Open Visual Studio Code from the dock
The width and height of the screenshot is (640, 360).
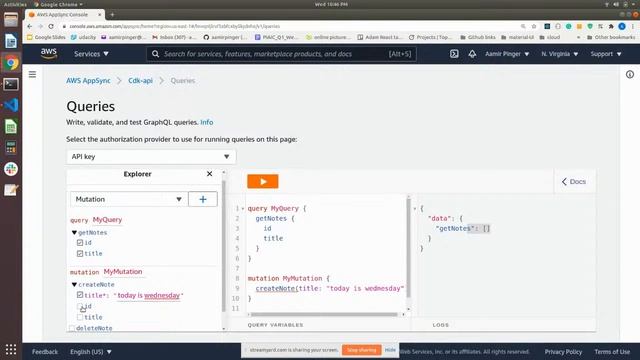[x=11, y=105]
